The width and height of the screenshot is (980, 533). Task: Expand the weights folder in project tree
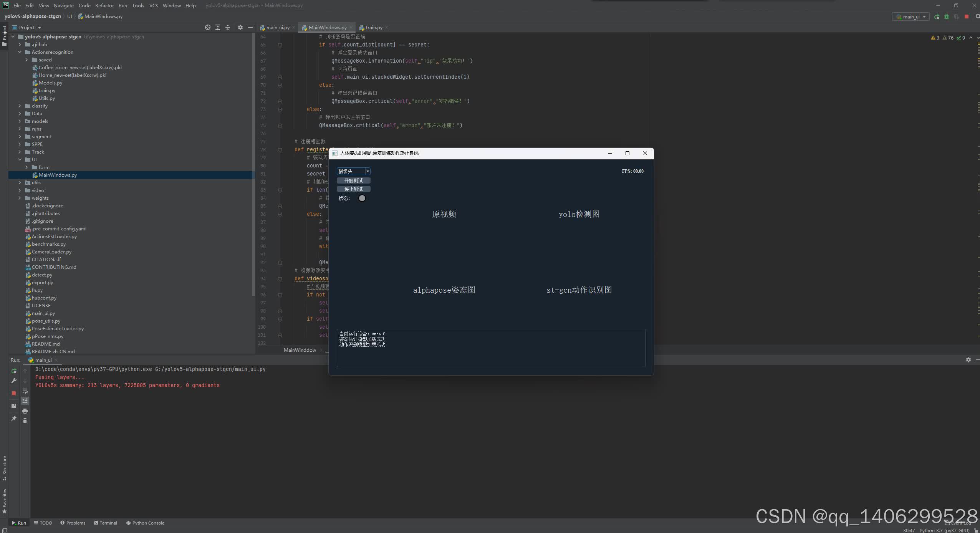tap(20, 198)
